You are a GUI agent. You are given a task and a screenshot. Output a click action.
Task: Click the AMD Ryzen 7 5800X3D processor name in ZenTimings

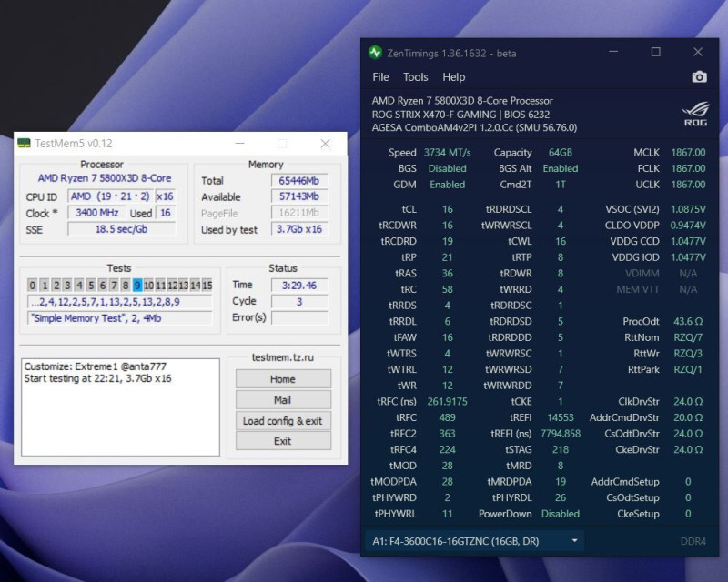[462, 101]
